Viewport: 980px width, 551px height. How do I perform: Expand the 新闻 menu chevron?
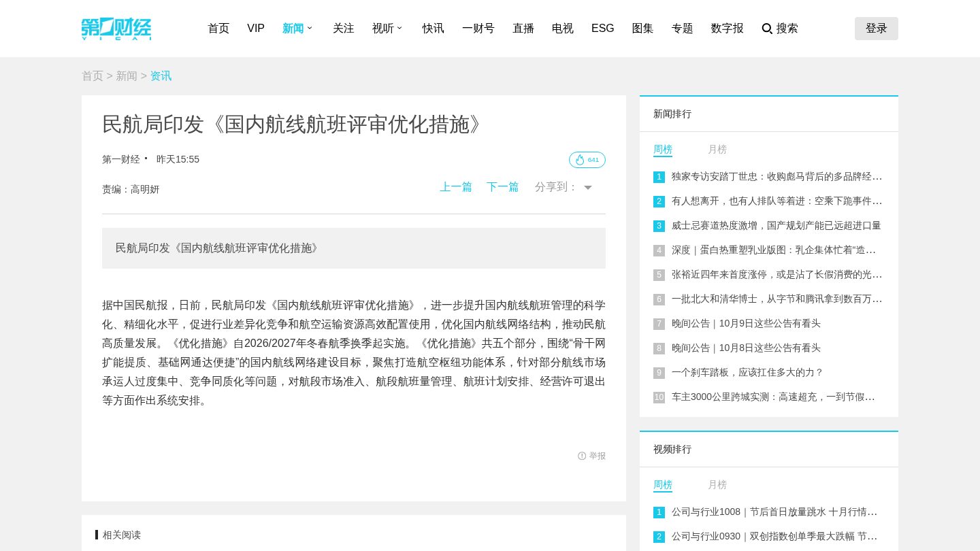point(310,28)
